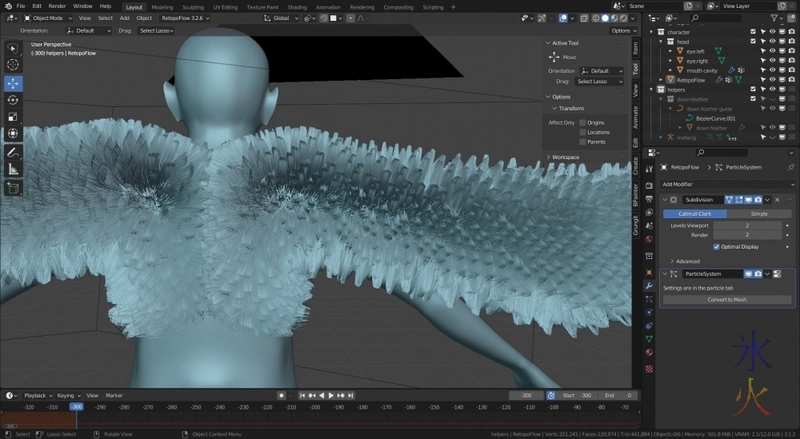Toggle Subdivision modifier edit mode display
The image size is (800, 439).
pyautogui.click(x=739, y=200)
